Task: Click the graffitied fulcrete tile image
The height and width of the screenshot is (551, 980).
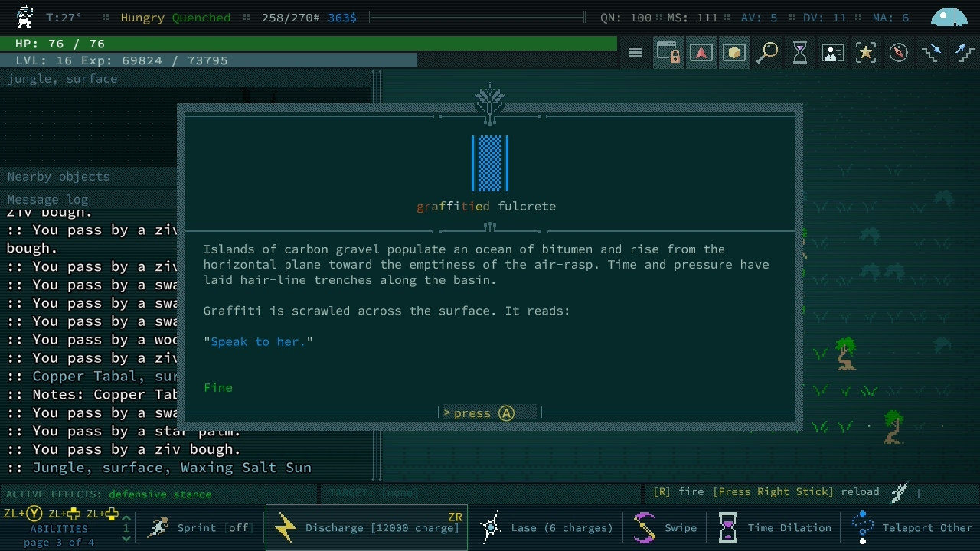Action: pyautogui.click(x=490, y=163)
